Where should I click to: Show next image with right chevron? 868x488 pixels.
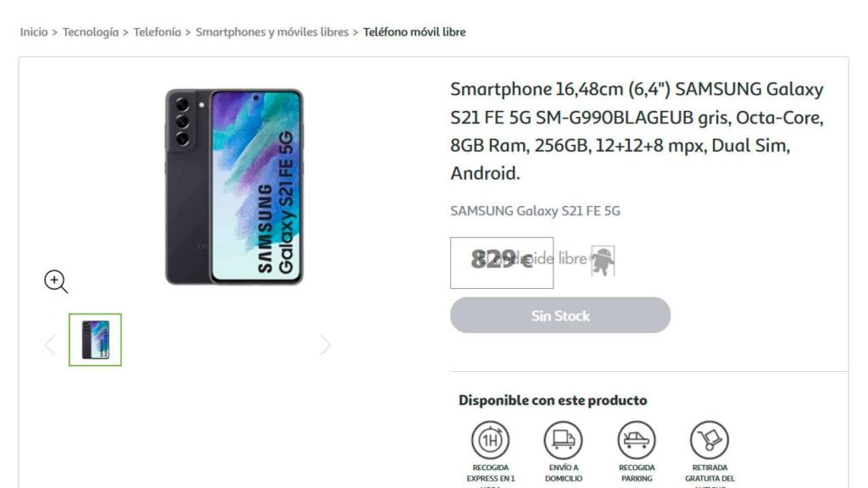[325, 345]
